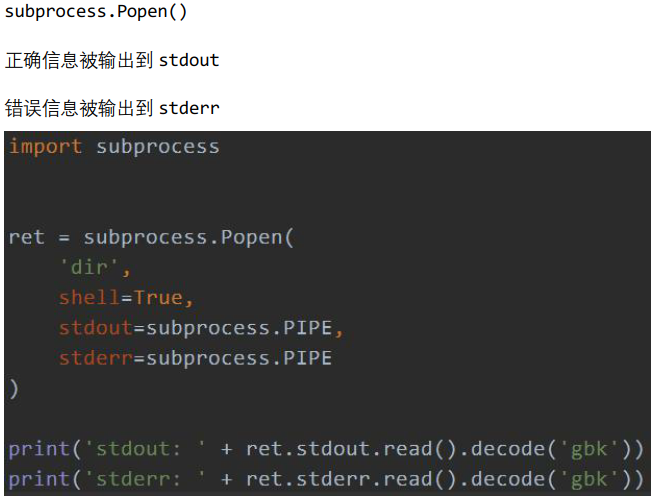The image size is (657, 501).
Task: Click the word stdout in the first Chinese sentence
Action: 189,60
